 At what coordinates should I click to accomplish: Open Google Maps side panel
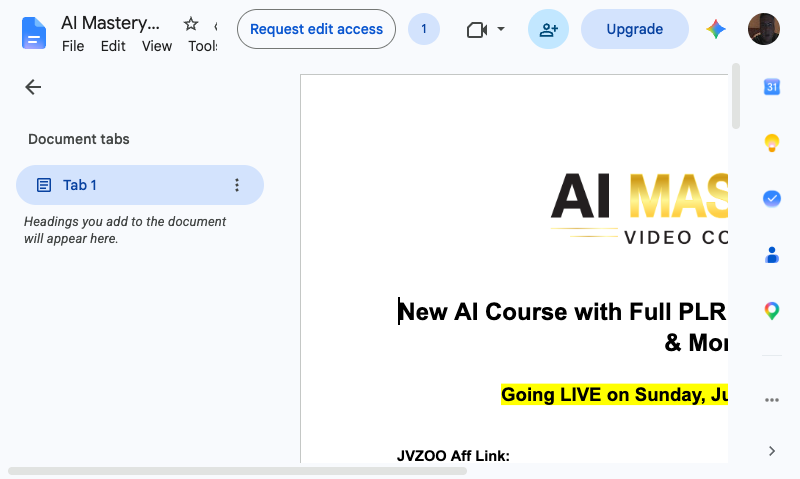[x=772, y=311]
